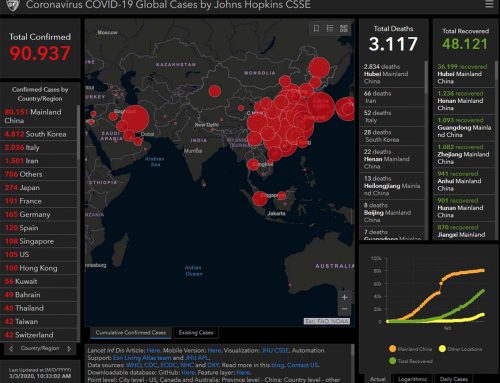Open the map bookmarks icon
The image size is (500, 383).
[x=316, y=28]
